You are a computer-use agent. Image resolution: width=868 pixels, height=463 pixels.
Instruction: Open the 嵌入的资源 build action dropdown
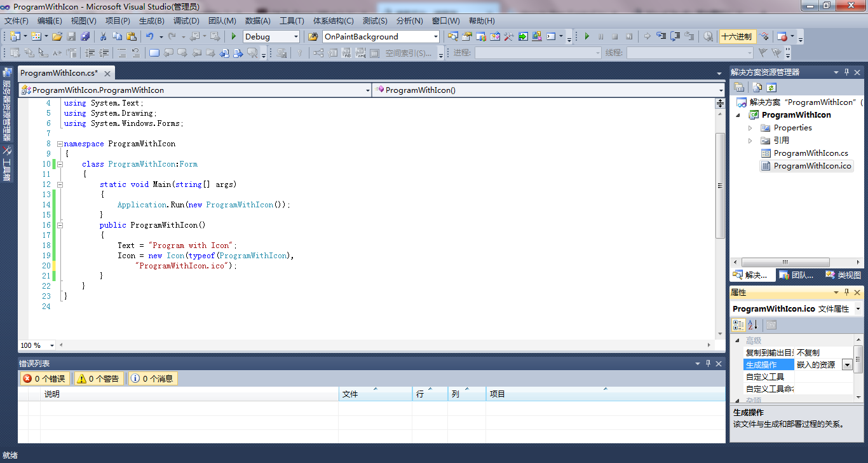point(847,365)
